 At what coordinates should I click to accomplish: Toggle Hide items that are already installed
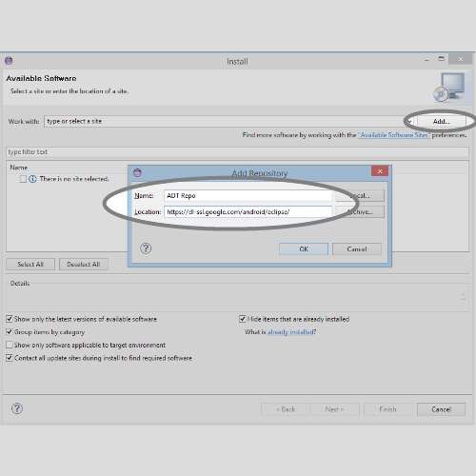click(x=243, y=319)
